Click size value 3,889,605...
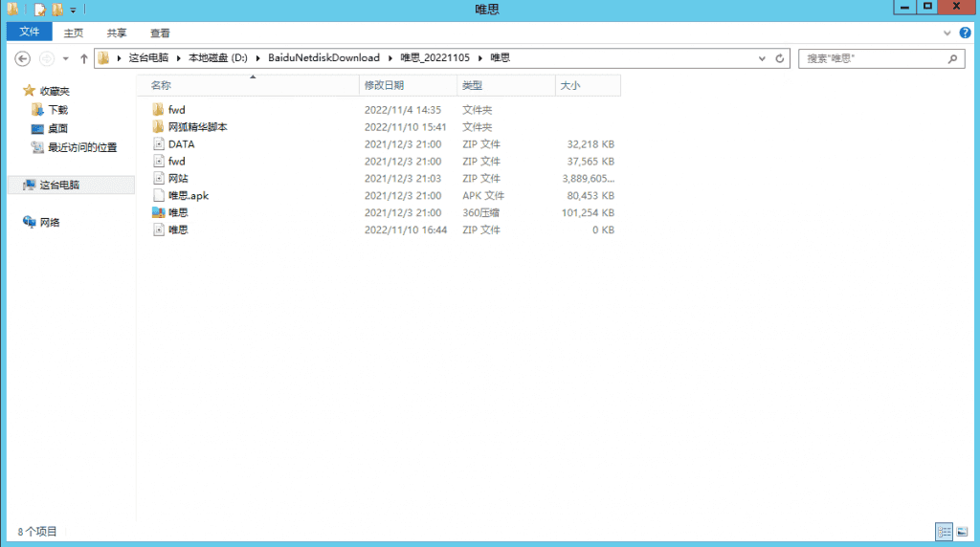The image size is (980, 547). tap(589, 179)
